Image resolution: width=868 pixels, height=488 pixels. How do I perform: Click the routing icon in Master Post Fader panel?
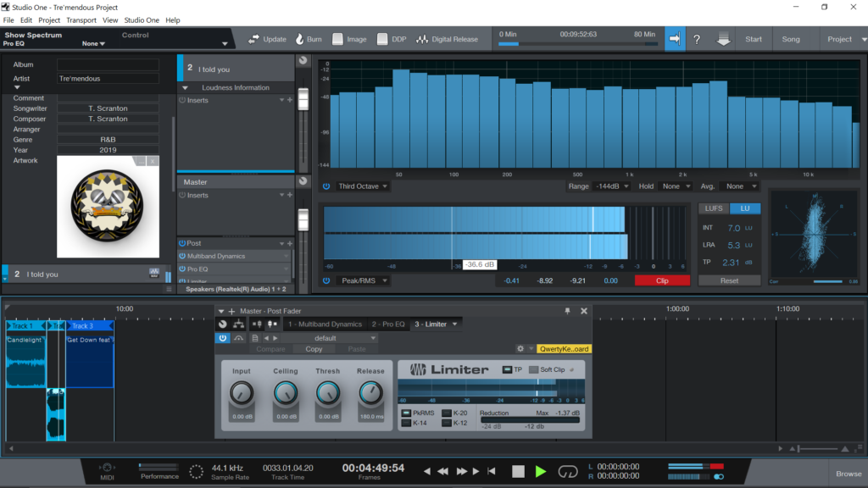click(238, 324)
